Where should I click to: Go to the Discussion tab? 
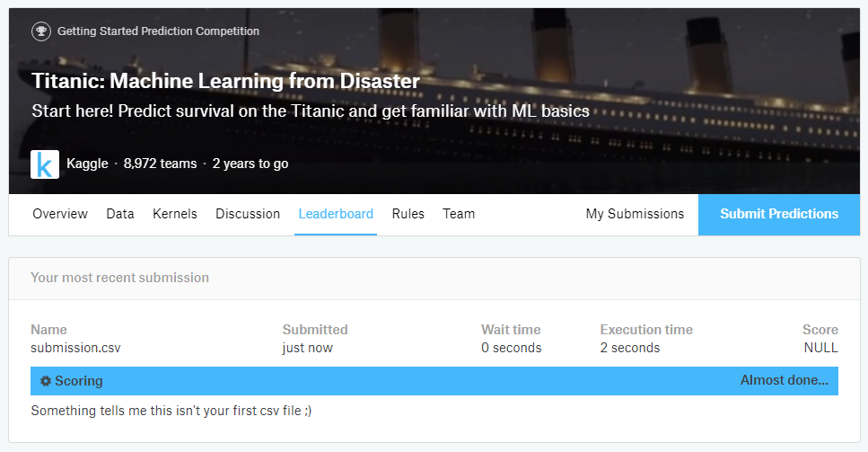tap(248, 214)
